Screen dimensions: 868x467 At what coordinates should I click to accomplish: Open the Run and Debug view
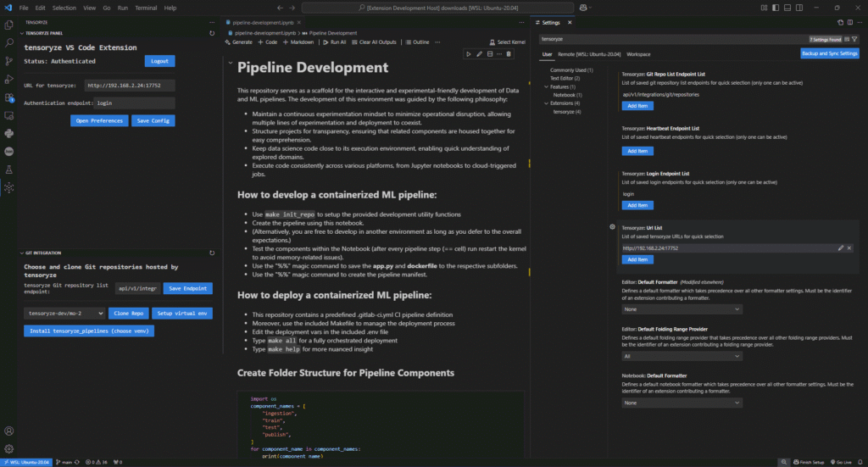pyautogui.click(x=8, y=79)
